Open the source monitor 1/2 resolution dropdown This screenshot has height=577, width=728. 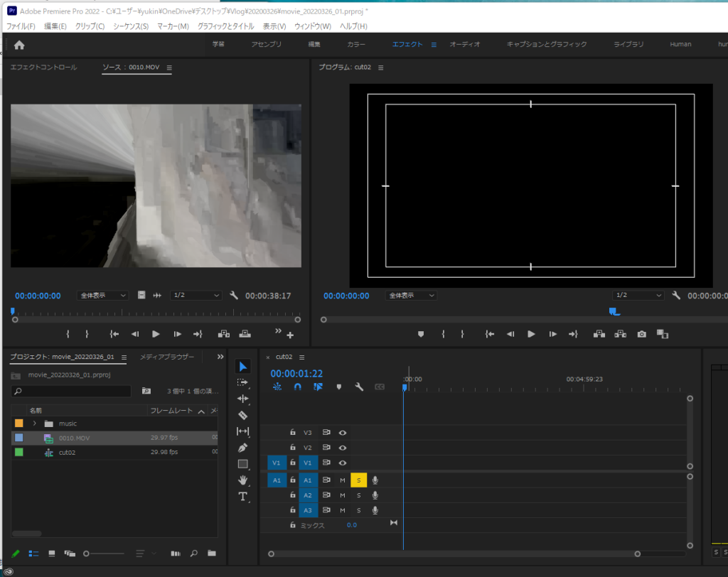pyautogui.click(x=196, y=296)
